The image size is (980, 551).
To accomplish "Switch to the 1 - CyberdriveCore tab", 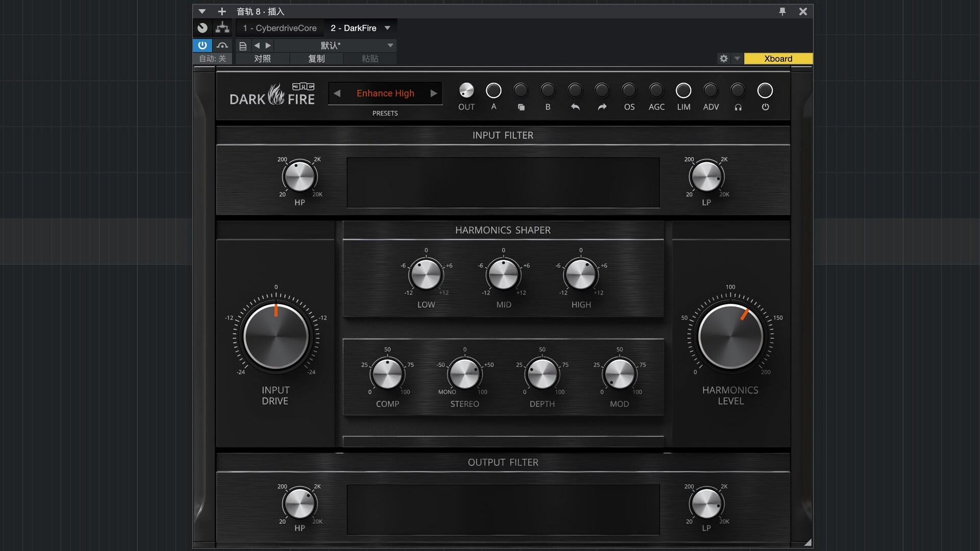I will click(x=280, y=28).
